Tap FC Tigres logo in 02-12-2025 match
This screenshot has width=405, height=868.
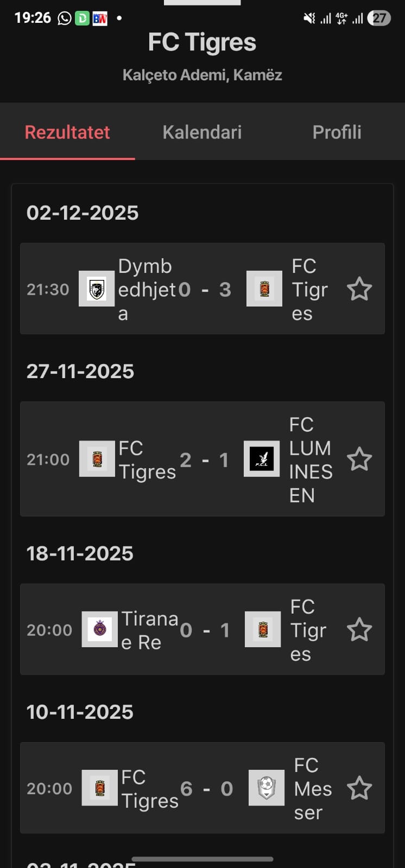point(264,289)
